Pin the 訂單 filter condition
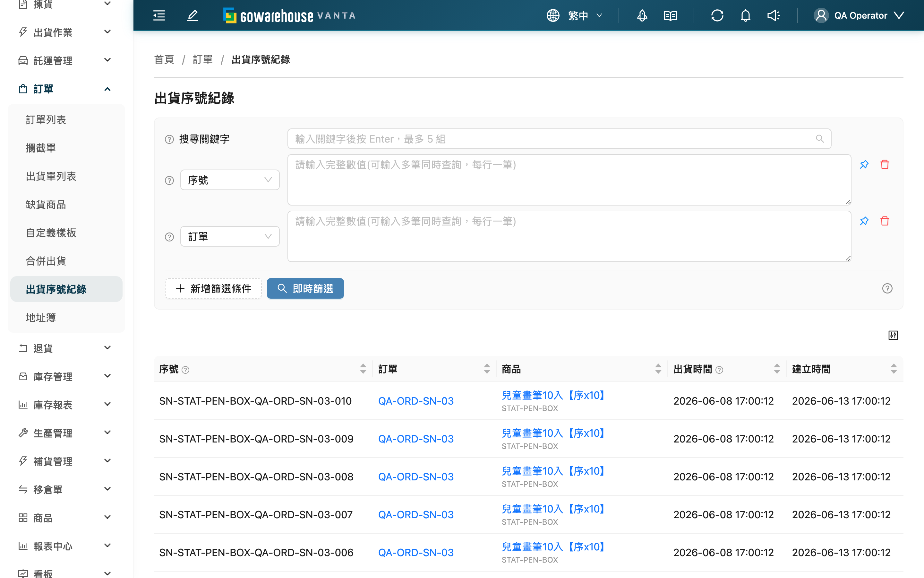Screen dimensions: 924x578 click(x=864, y=221)
